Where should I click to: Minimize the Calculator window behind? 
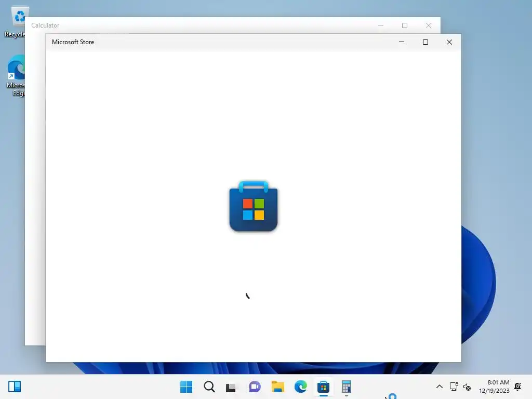coord(381,25)
